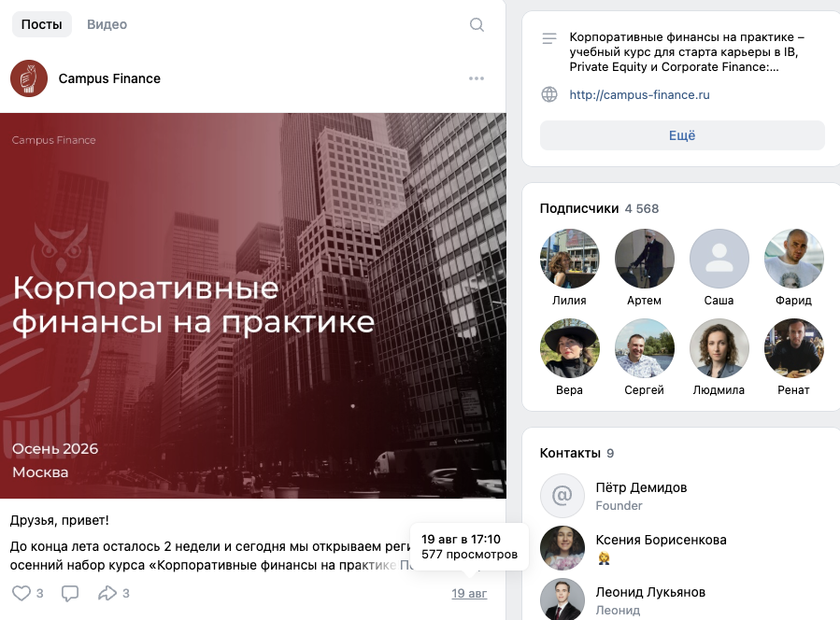This screenshot has height=620, width=840.
Task: Open comments with the speech bubble icon
Action: click(70, 593)
